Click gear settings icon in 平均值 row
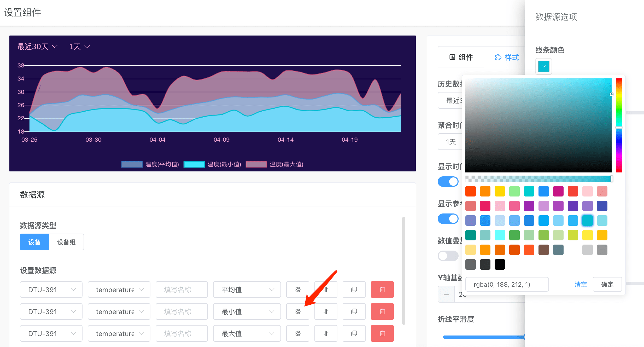Screen dimensions: 644x347 click(297, 290)
